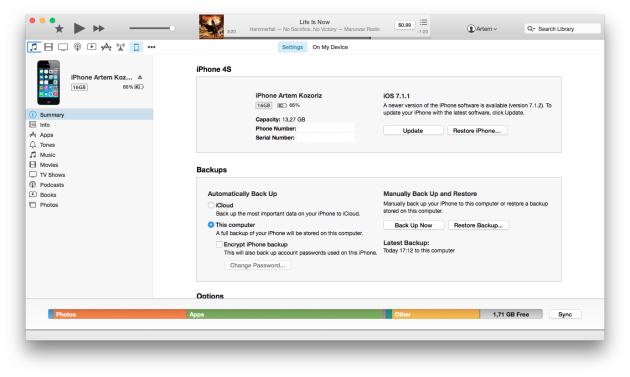Click the Update button

(x=413, y=131)
